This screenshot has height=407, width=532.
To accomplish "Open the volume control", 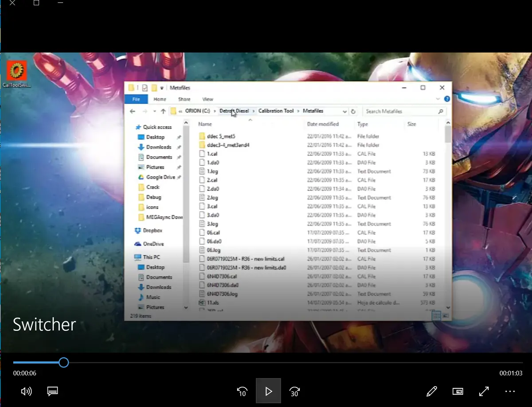I will tap(27, 391).
